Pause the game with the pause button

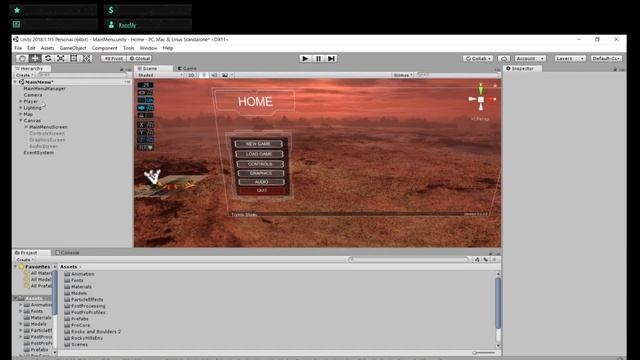click(318, 58)
